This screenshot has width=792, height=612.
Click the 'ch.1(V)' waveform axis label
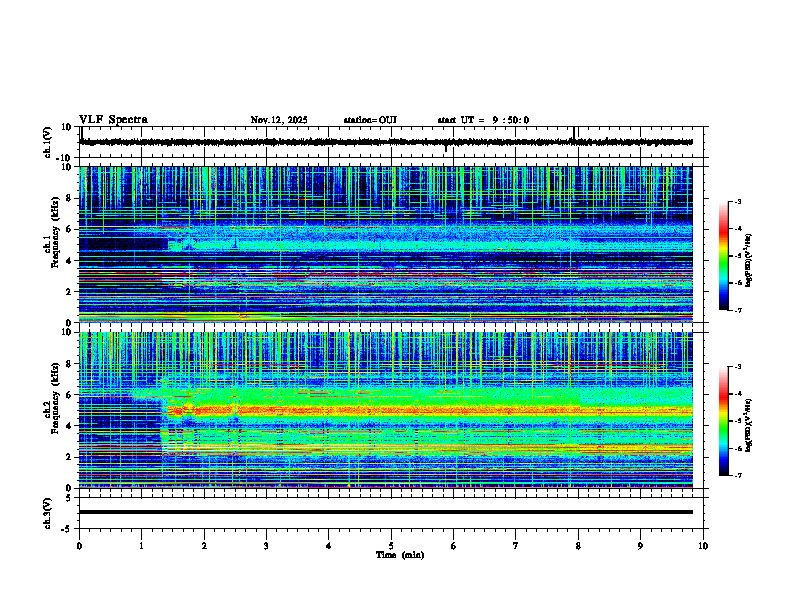[47, 142]
